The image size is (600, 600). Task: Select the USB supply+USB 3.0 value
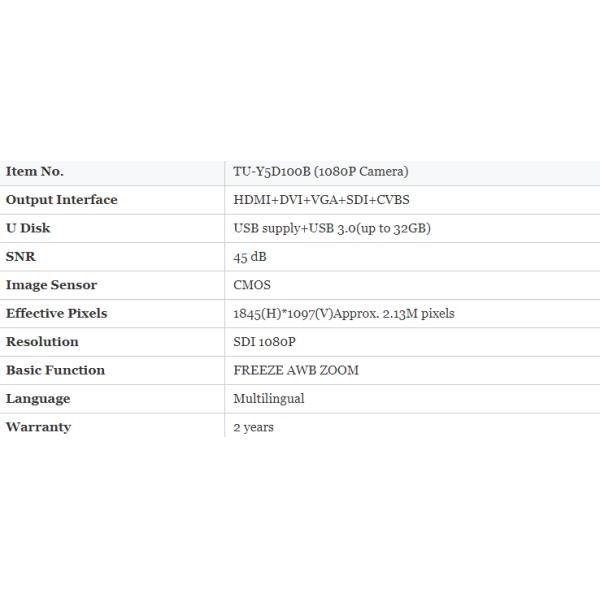point(332,228)
